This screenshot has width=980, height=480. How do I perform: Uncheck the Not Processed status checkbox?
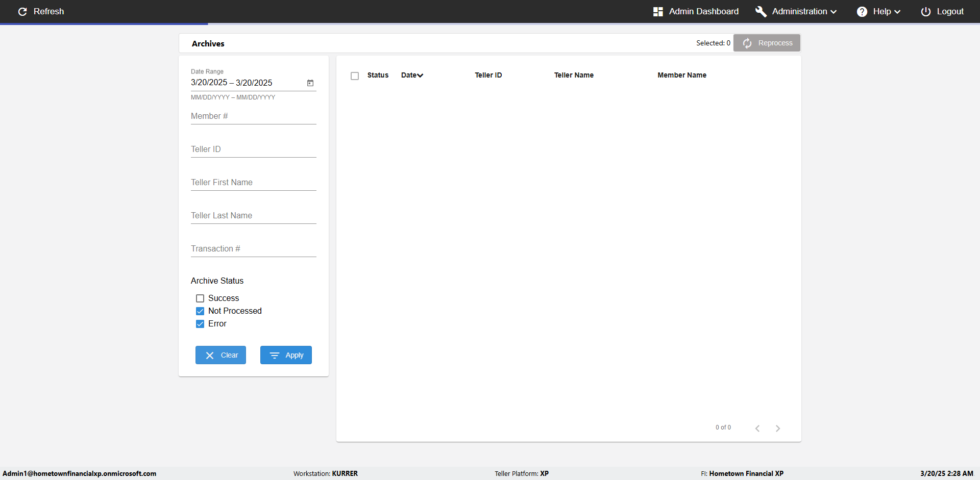pos(200,311)
